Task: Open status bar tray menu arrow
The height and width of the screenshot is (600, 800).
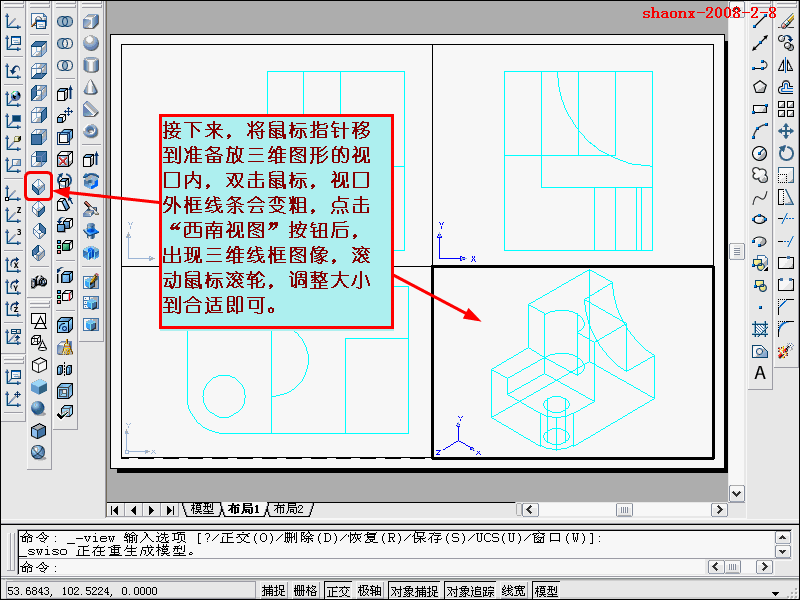Action: 776,593
